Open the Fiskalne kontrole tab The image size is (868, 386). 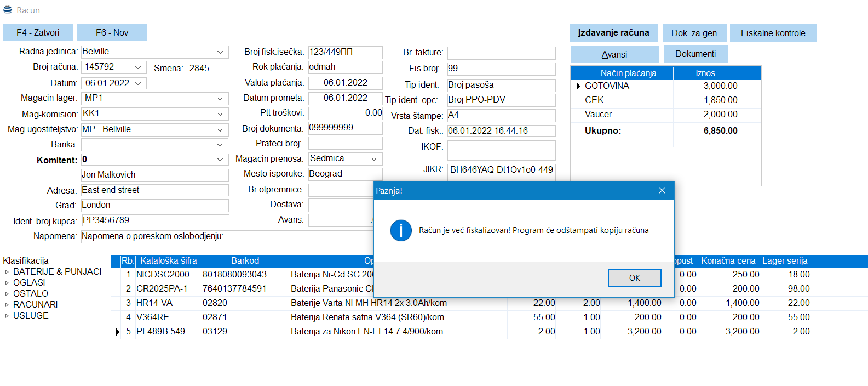(773, 33)
